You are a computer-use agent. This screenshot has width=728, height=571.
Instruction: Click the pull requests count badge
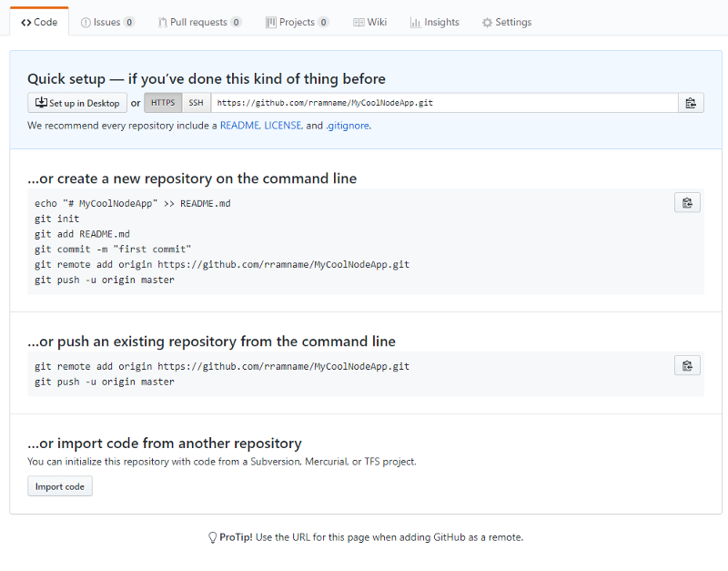pyautogui.click(x=237, y=22)
